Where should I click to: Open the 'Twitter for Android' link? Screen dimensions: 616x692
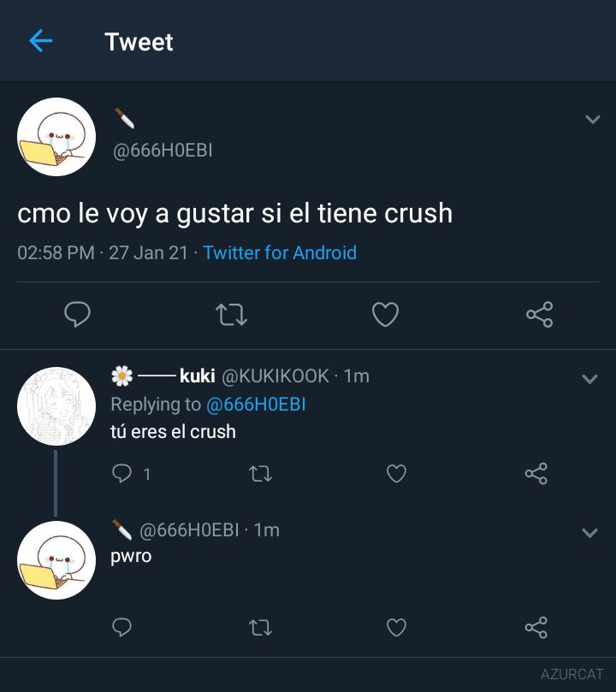click(280, 253)
